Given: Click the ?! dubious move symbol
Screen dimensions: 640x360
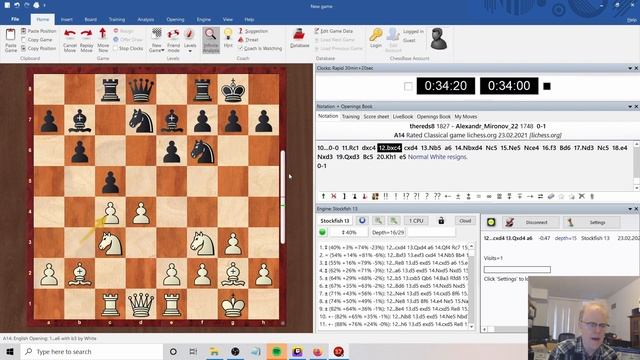Looking at the screenshot, I should (x=416, y=196).
